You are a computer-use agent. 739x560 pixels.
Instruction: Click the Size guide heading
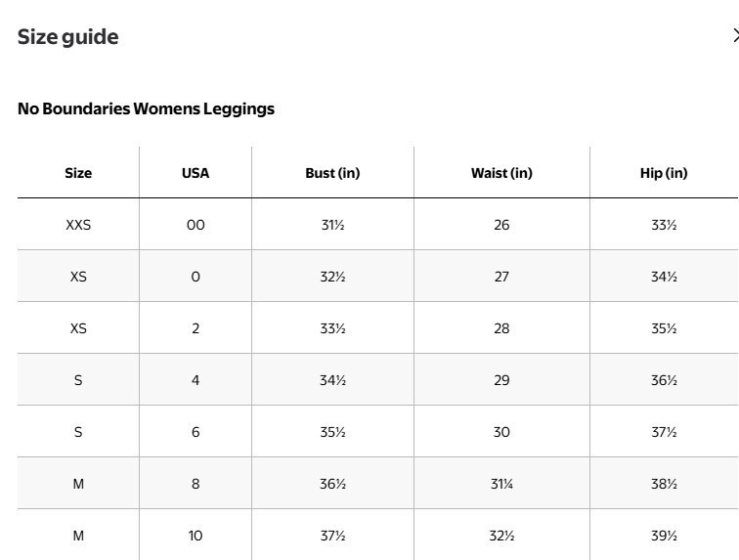68,37
